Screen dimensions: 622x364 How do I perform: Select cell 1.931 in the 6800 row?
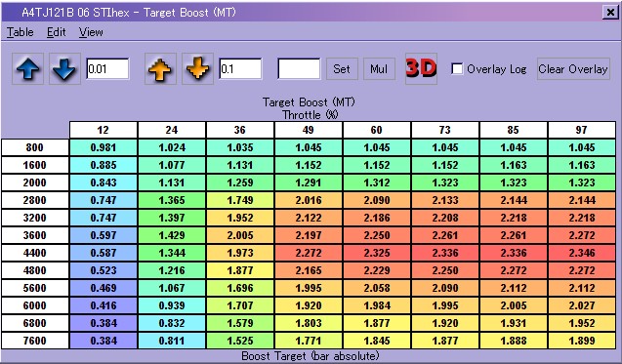point(514,323)
